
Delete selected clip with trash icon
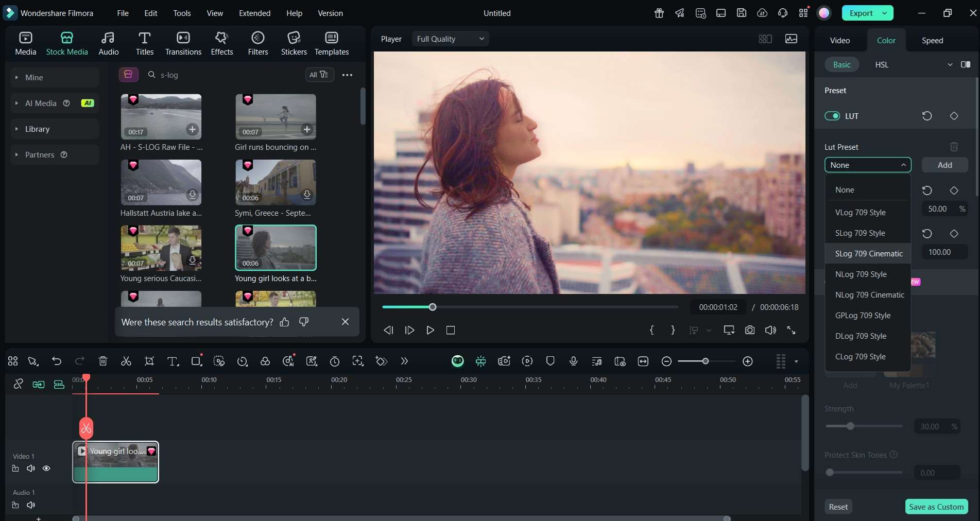point(103,361)
